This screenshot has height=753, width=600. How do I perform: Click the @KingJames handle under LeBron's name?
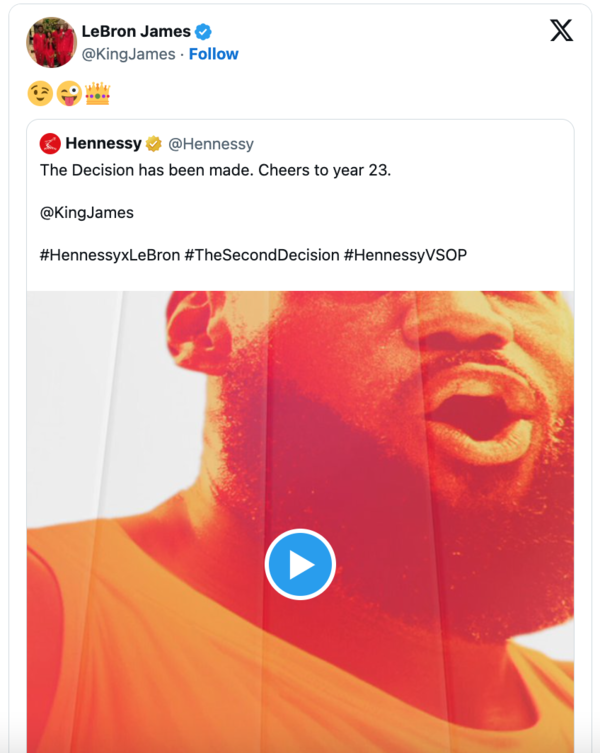(128, 54)
